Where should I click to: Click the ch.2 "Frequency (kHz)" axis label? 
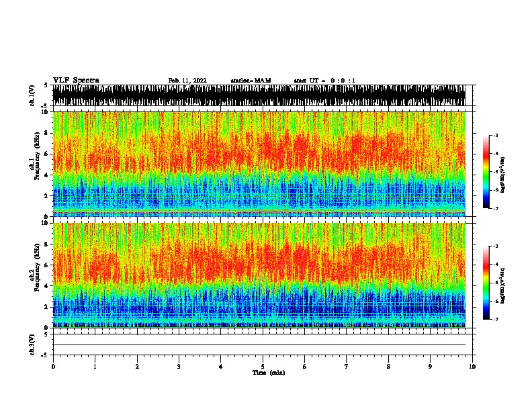37,267
